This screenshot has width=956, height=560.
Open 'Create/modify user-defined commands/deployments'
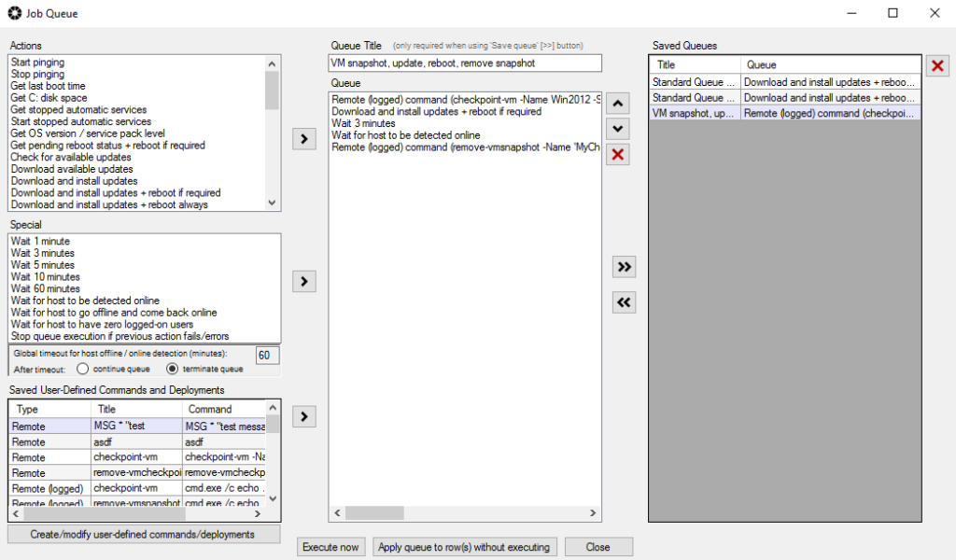144,534
